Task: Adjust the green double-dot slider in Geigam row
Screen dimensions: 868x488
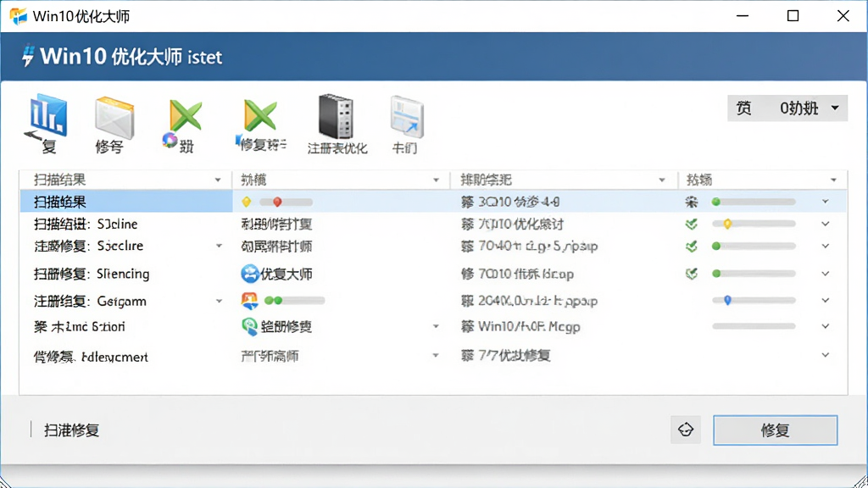Action: pyautogui.click(x=294, y=301)
